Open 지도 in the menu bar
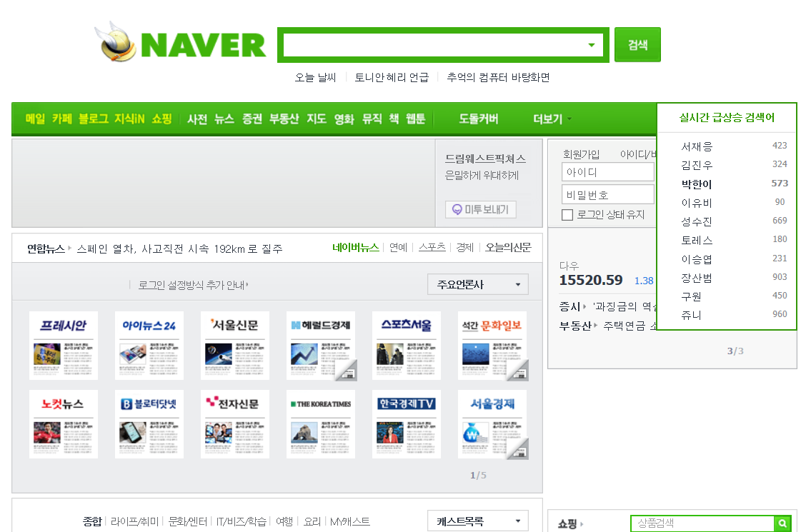 [x=317, y=119]
